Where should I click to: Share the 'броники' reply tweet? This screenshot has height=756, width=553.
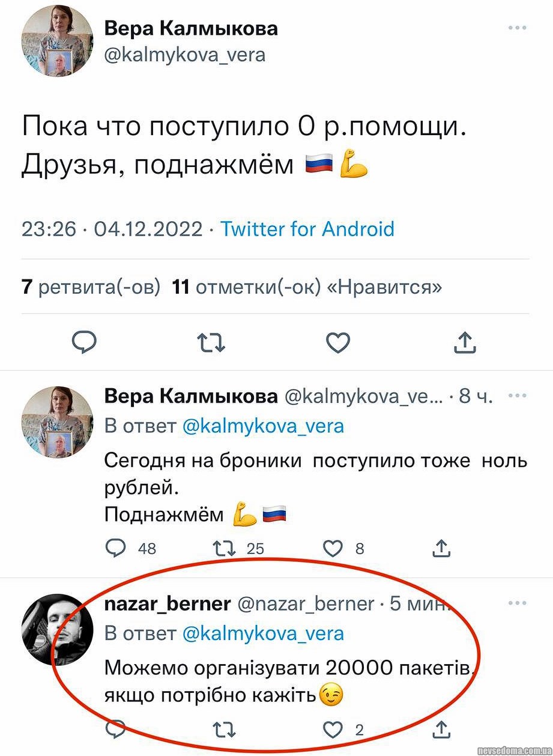441,547
